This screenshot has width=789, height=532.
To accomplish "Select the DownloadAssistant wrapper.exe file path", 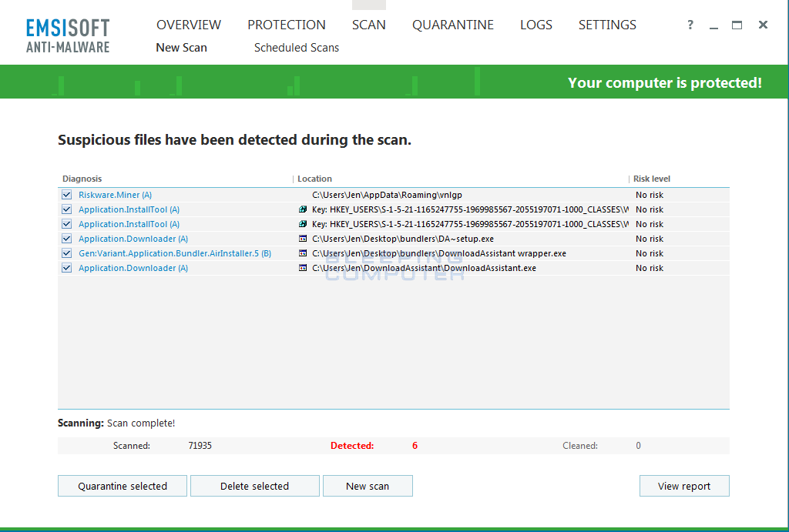I will click(x=439, y=253).
